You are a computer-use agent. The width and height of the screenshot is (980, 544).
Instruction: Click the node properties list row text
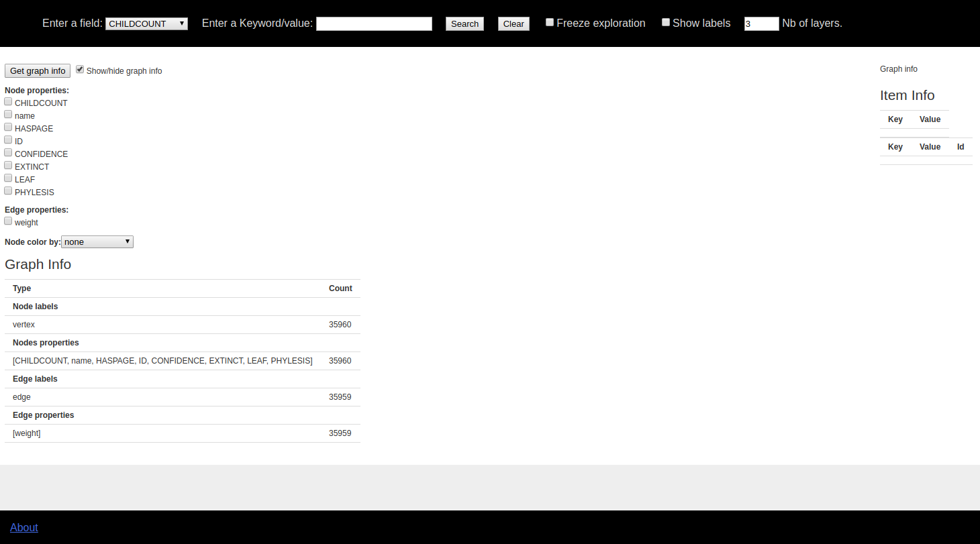162,361
